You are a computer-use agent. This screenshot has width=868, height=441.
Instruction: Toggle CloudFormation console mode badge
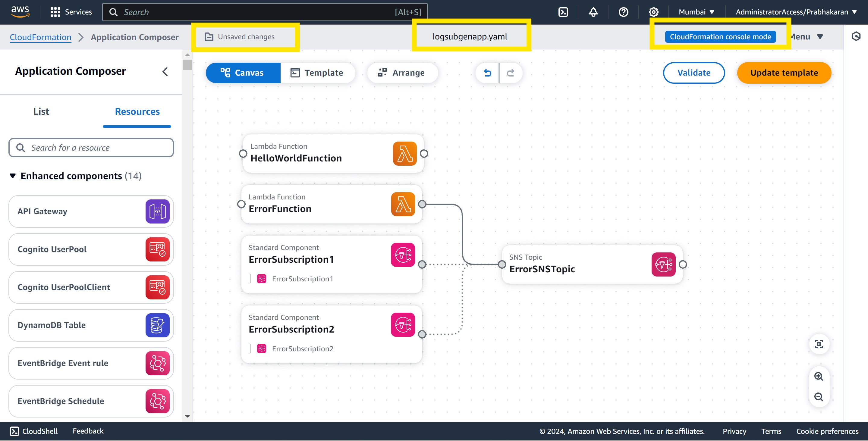point(720,36)
